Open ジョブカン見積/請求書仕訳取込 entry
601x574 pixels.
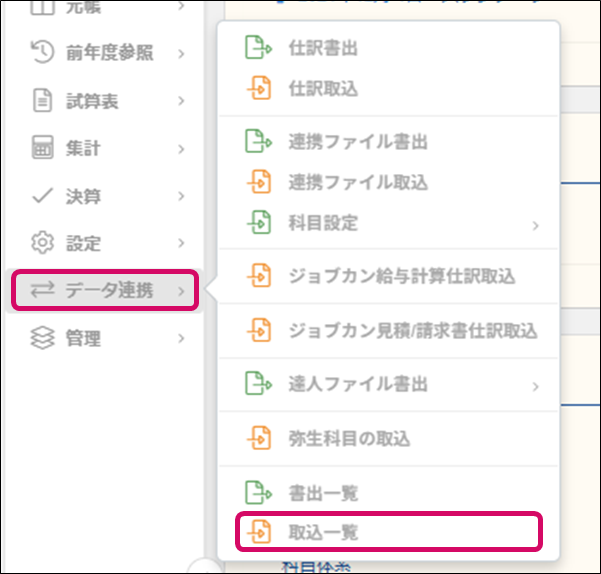(412, 330)
